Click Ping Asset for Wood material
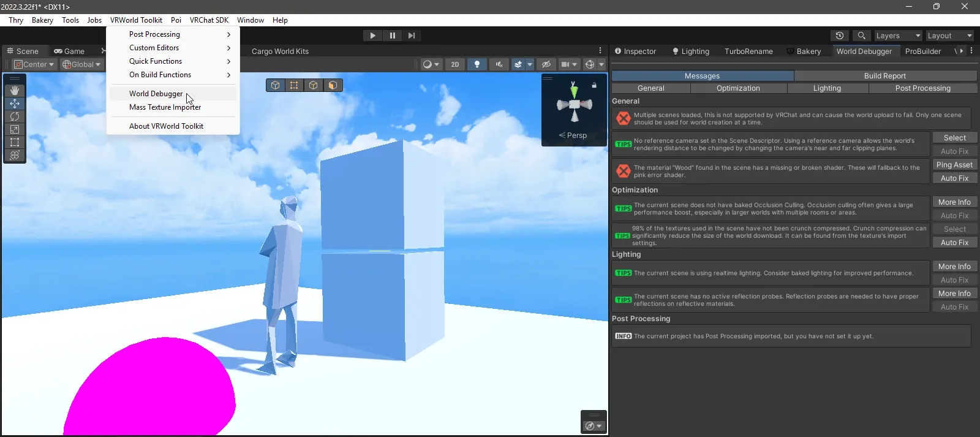980x437 pixels. 954,165
